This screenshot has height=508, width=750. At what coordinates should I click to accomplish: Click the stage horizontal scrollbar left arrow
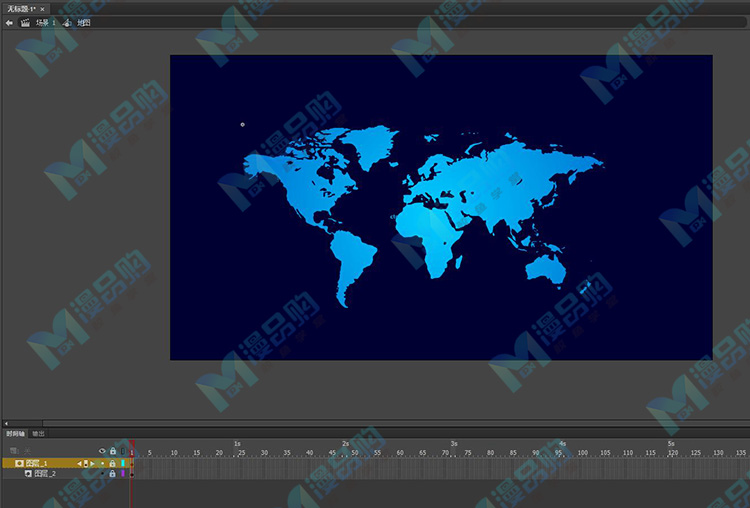[6, 423]
